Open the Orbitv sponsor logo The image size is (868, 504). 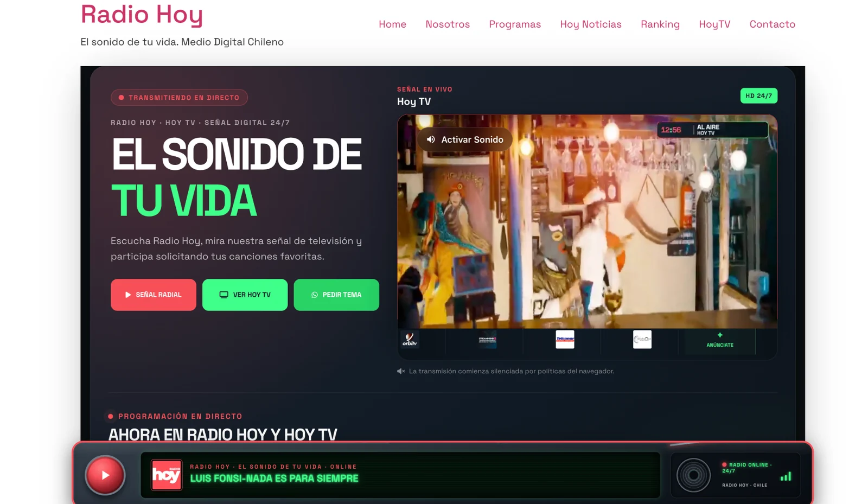pos(410,340)
